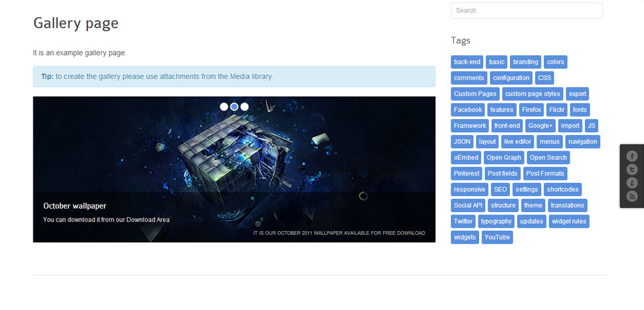The height and width of the screenshot is (310, 644).
Task: Filter by the 'typography' tag
Action: click(x=496, y=221)
